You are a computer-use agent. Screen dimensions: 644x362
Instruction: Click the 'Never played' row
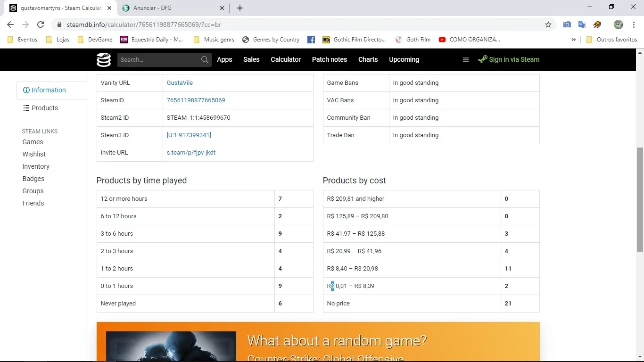(205, 304)
